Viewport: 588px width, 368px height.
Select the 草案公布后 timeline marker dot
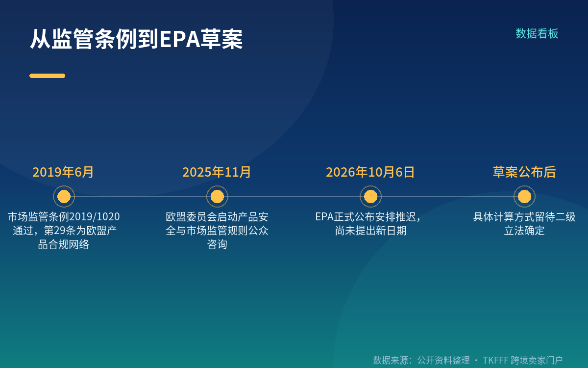tap(524, 196)
